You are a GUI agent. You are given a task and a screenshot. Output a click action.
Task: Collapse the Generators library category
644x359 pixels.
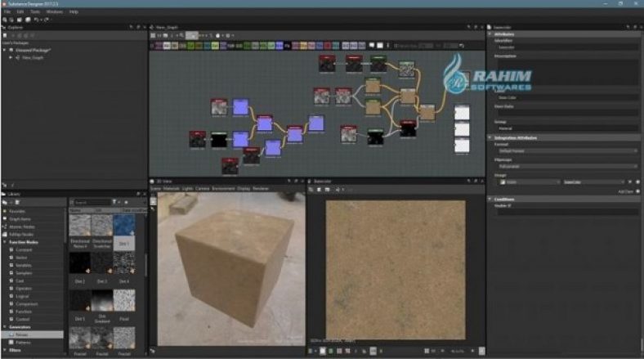3,326
